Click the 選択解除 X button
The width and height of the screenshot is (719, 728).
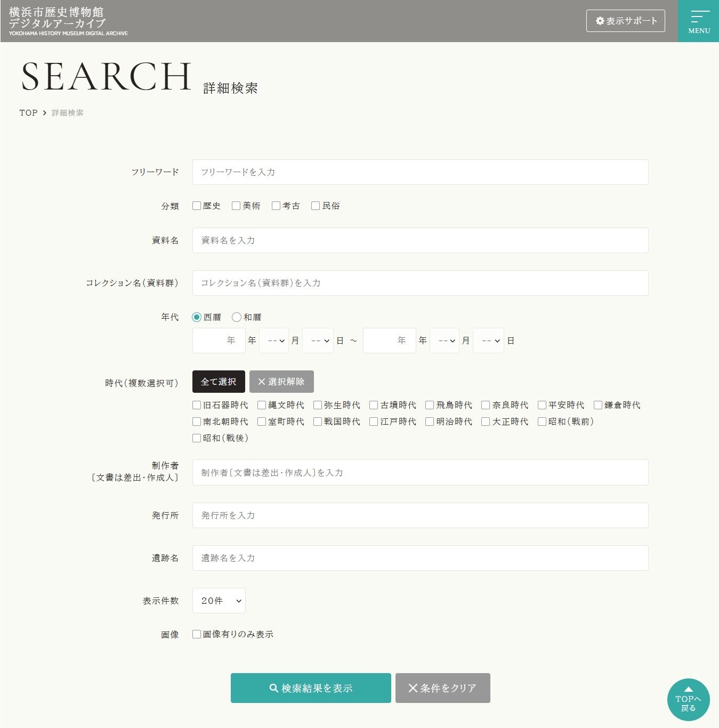pos(281,382)
